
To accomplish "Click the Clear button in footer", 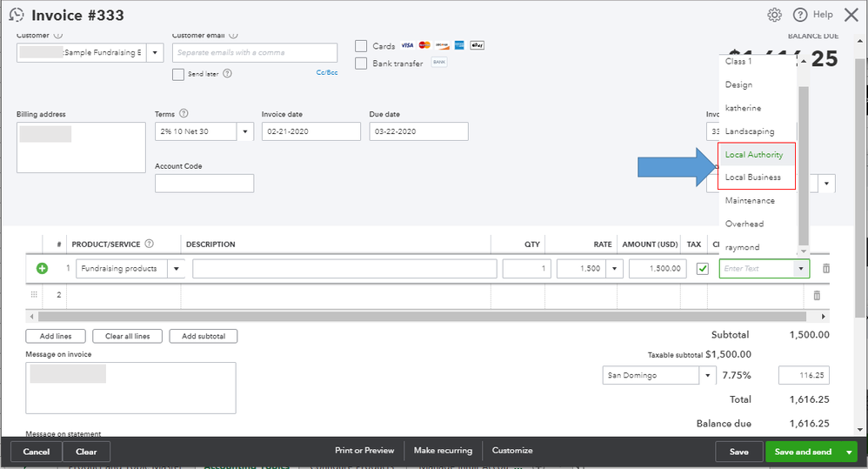I will click(x=86, y=452).
